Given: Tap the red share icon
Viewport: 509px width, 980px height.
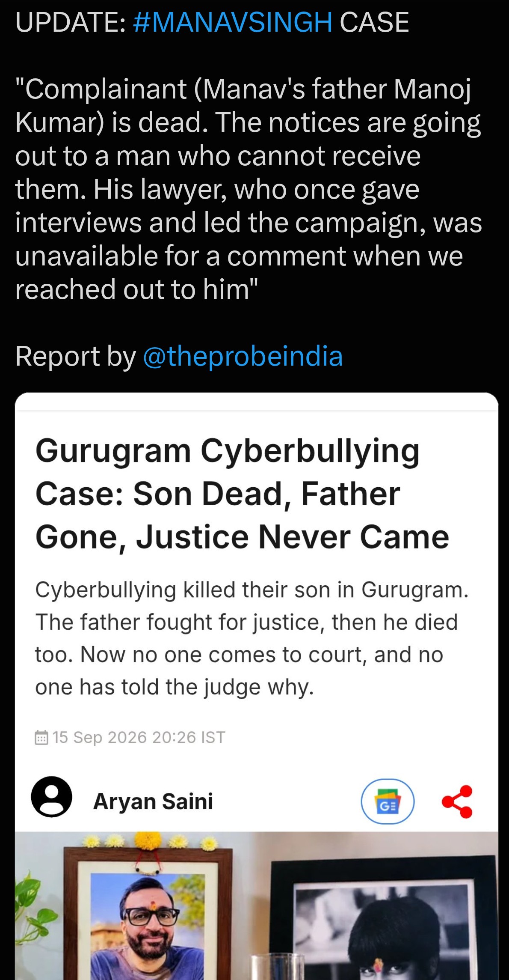Looking at the screenshot, I should point(457,801).
